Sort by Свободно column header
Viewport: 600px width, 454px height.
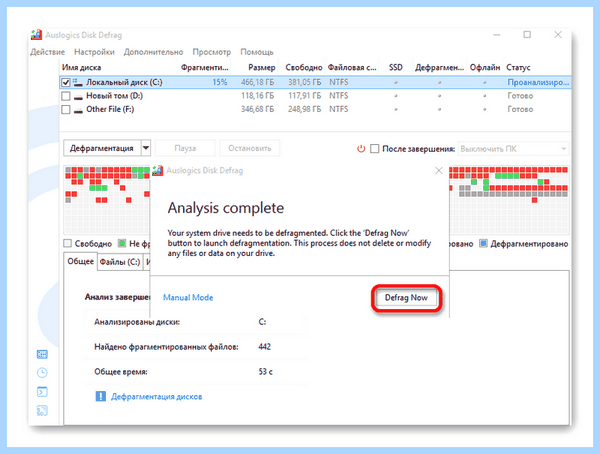tap(302, 67)
